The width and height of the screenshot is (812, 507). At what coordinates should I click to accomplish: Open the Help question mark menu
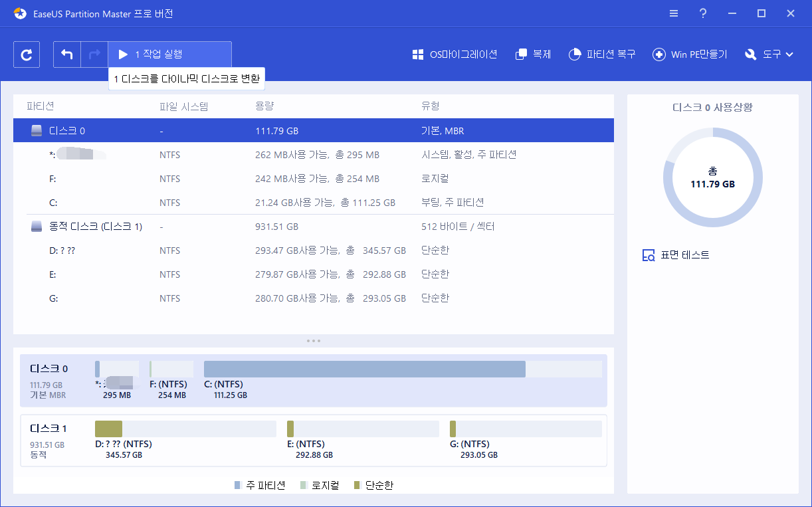702,13
